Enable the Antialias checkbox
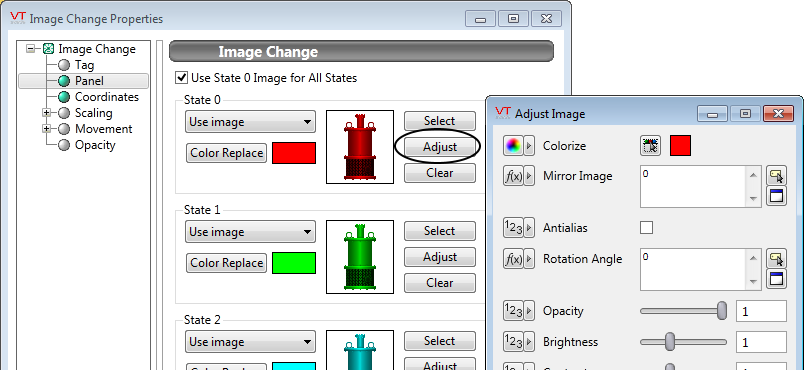Viewport: 805px width, 370px height. pos(646,227)
